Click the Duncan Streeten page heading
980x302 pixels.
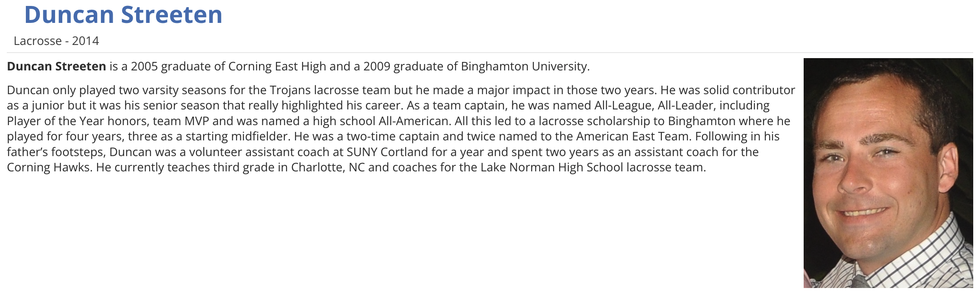[123, 15]
